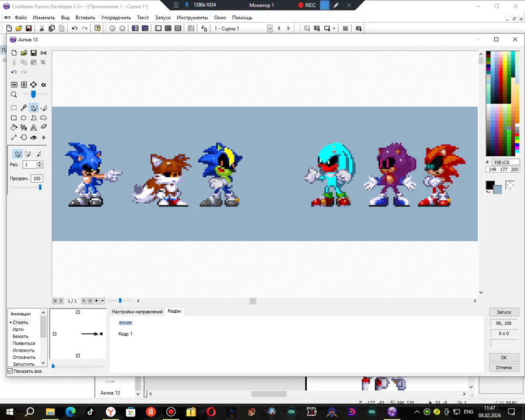Select the rectangular Selection tool

[x=14, y=108]
